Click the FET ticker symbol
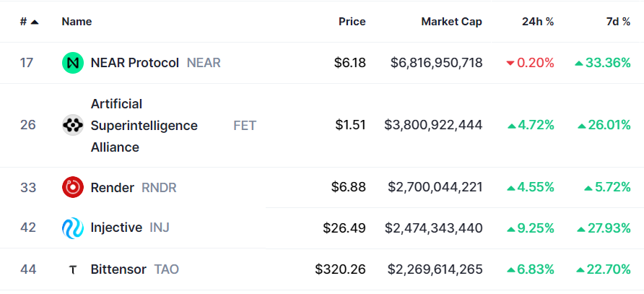Image resolution: width=644 pixels, height=294 pixels. [245, 126]
